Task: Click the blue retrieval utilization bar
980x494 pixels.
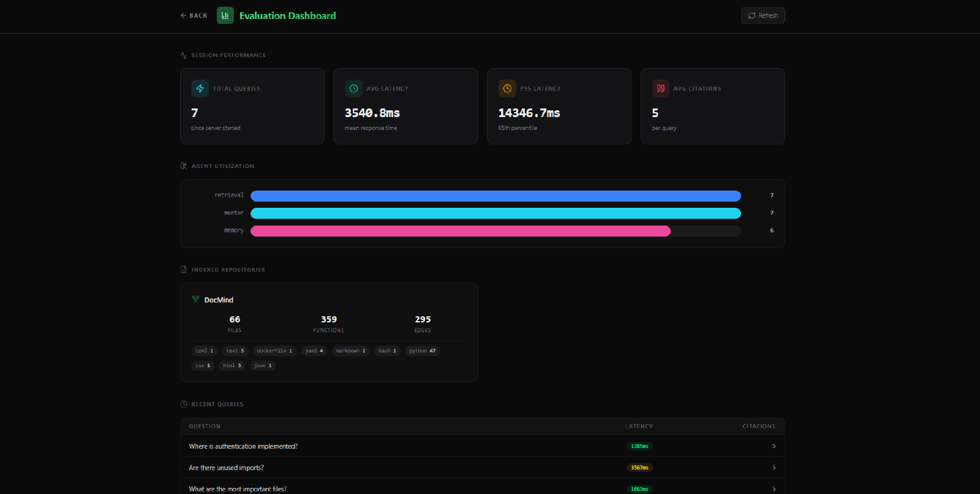Action: pos(496,196)
